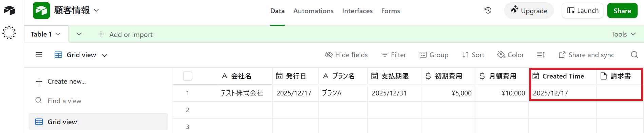Viewport: 644px width, 133px height.
Task: Open the Omni assistant dotted circle icon
Action: pyautogui.click(x=9, y=32)
